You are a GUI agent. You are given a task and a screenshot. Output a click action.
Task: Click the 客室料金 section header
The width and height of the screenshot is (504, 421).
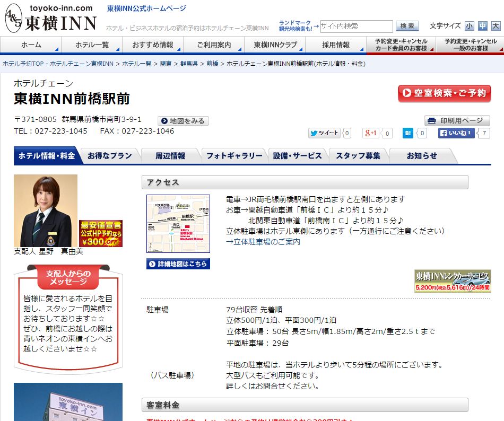pyautogui.click(x=305, y=405)
